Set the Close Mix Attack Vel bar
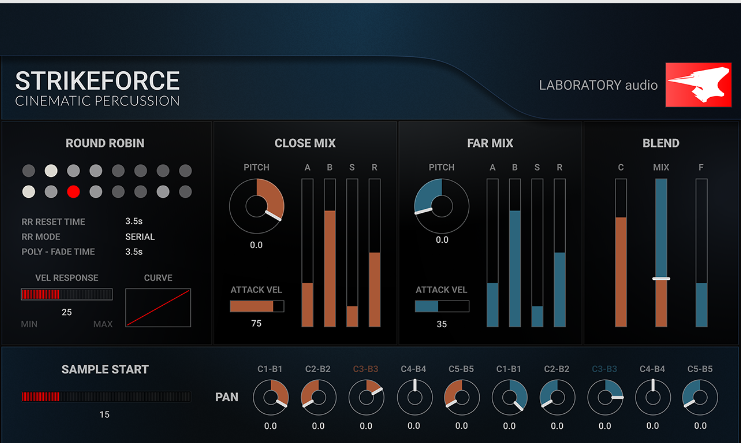This screenshot has width=741, height=443. [x=257, y=306]
